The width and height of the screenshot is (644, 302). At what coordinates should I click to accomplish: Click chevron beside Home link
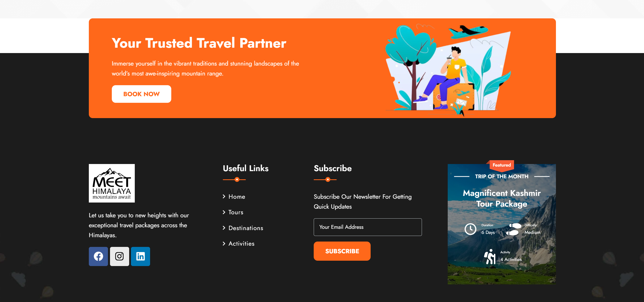(224, 196)
